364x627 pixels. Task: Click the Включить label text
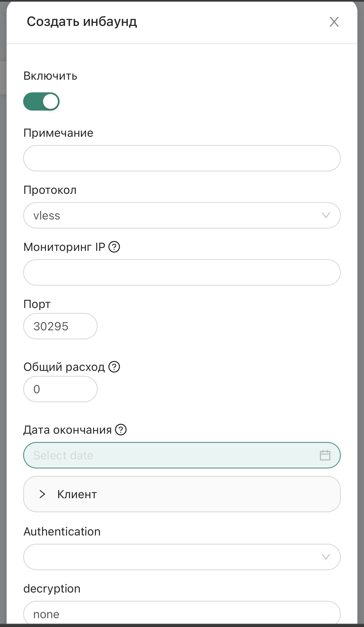50,76
